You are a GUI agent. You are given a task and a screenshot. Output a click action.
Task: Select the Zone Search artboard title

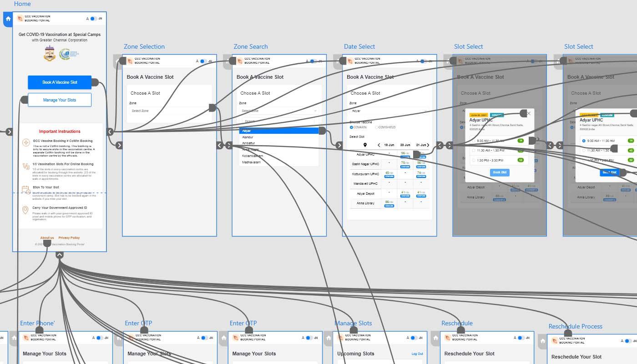(251, 46)
